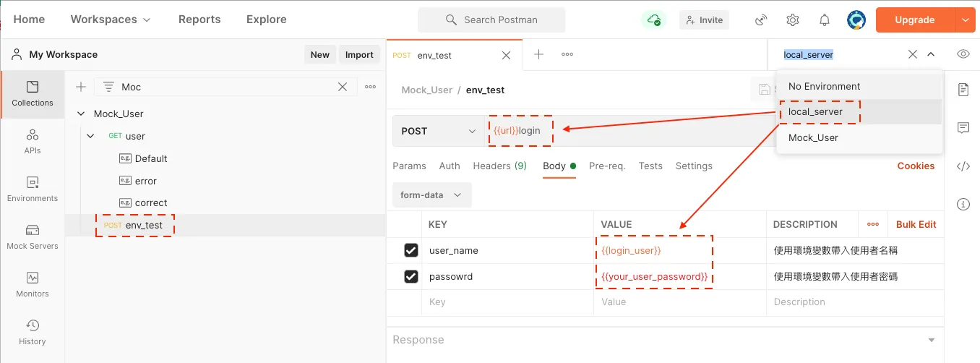Click the cloud sync status icon
This screenshot has height=363, width=980.
tap(653, 20)
